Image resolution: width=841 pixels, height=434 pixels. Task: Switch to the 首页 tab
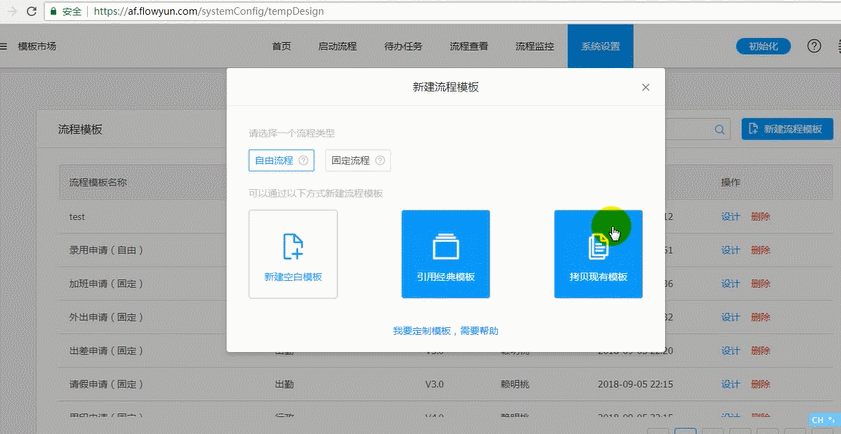coord(282,47)
